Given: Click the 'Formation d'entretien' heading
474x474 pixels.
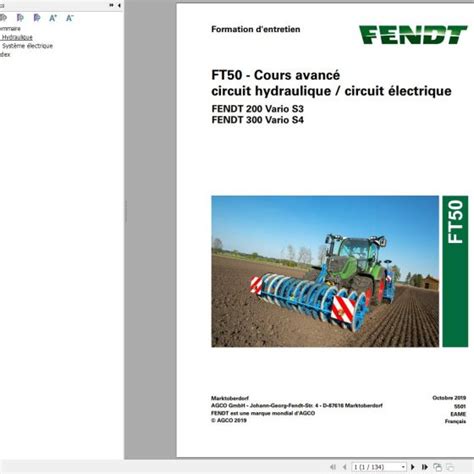Looking at the screenshot, I should click(x=256, y=29).
